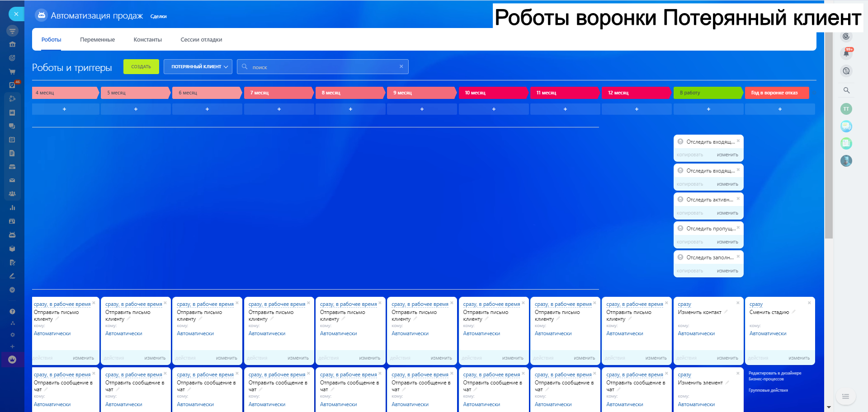868x412 pixels.
Task: Remove the Отследить заполн... trigger
Action: (738, 256)
